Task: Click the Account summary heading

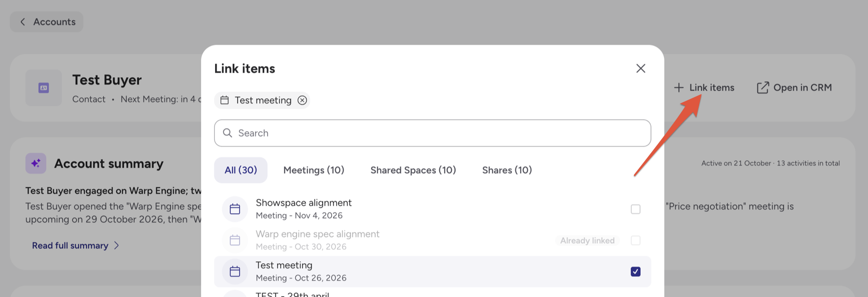Action: 109,163
